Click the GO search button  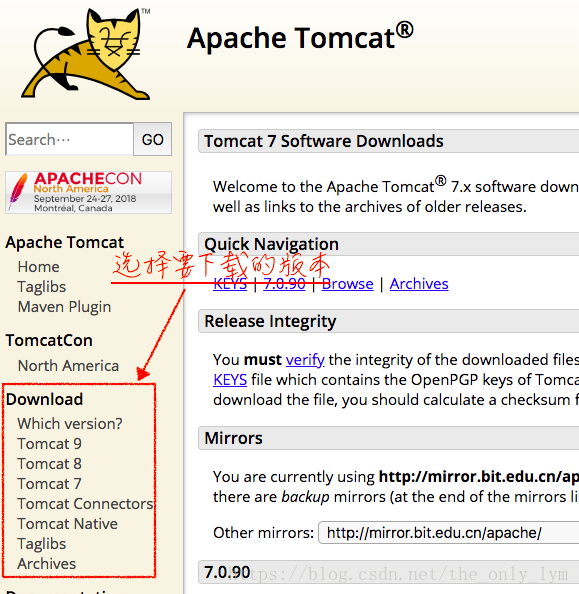click(x=153, y=139)
